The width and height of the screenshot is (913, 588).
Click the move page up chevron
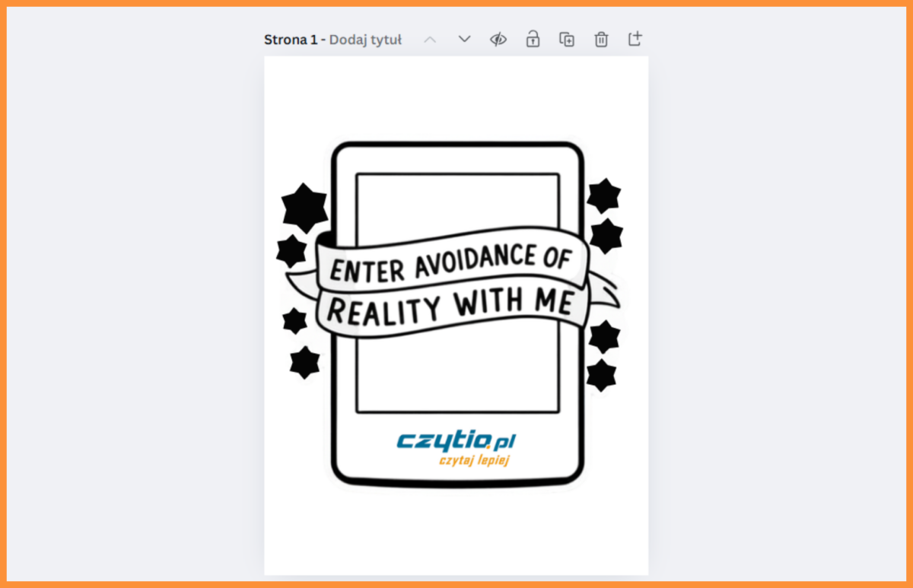(x=430, y=40)
